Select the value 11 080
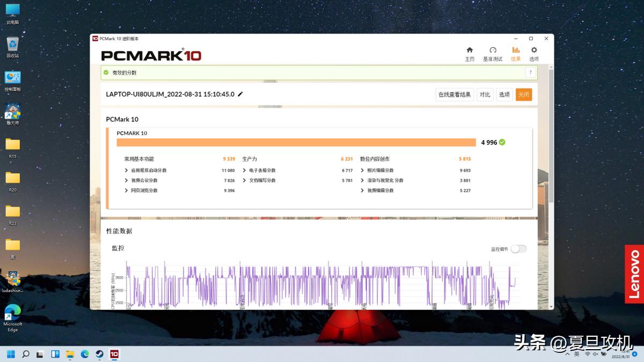644x362 pixels. point(228,171)
